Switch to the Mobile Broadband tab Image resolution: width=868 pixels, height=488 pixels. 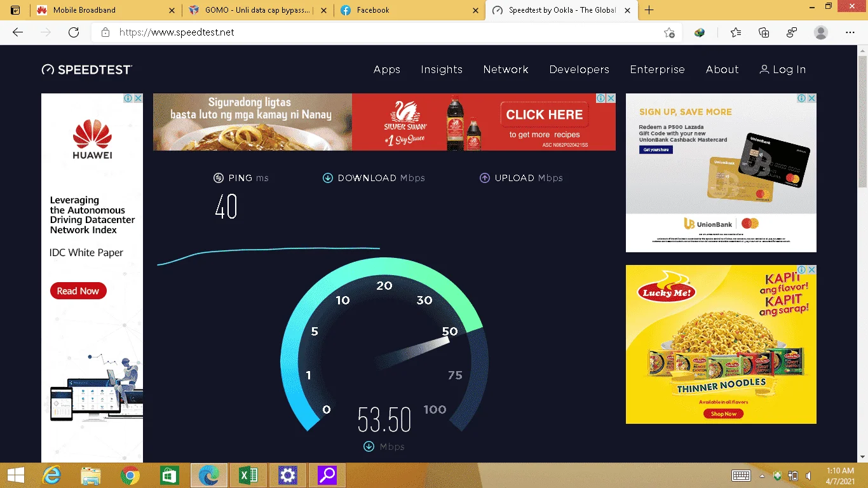coord(105,10)
